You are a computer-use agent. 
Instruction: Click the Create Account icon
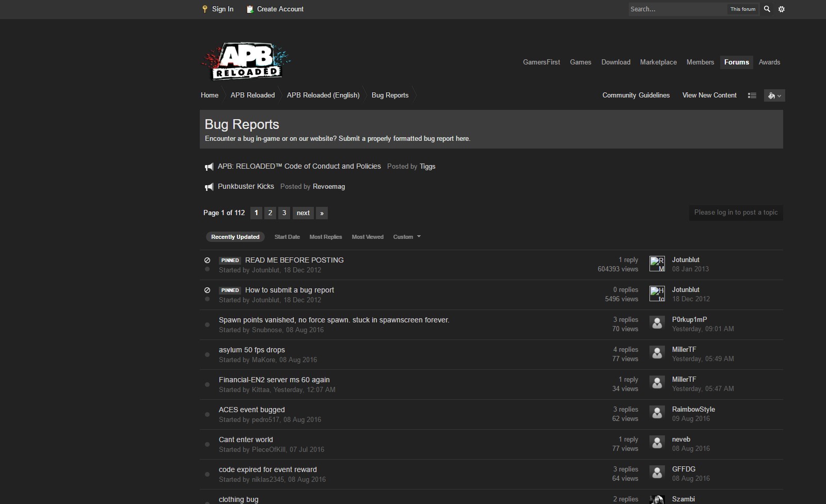250,9
